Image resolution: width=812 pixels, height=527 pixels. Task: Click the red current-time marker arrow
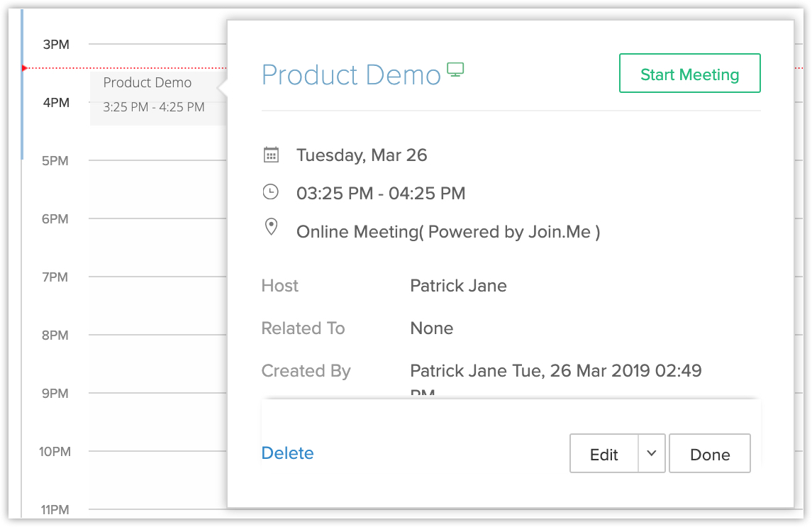coord(25,68)
